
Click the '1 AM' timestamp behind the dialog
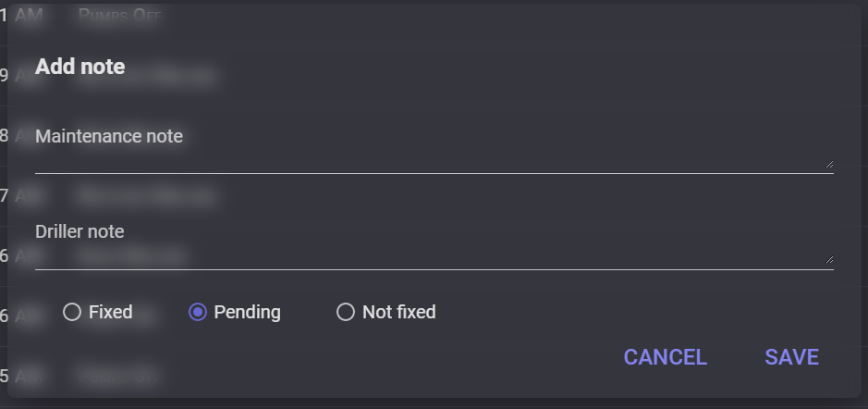click(x=21, y=15)
